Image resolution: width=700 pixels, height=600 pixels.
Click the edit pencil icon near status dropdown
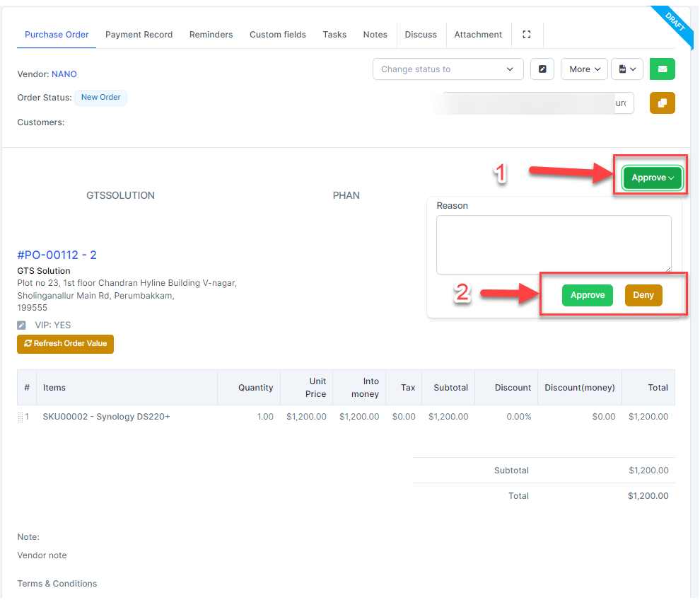542,69
